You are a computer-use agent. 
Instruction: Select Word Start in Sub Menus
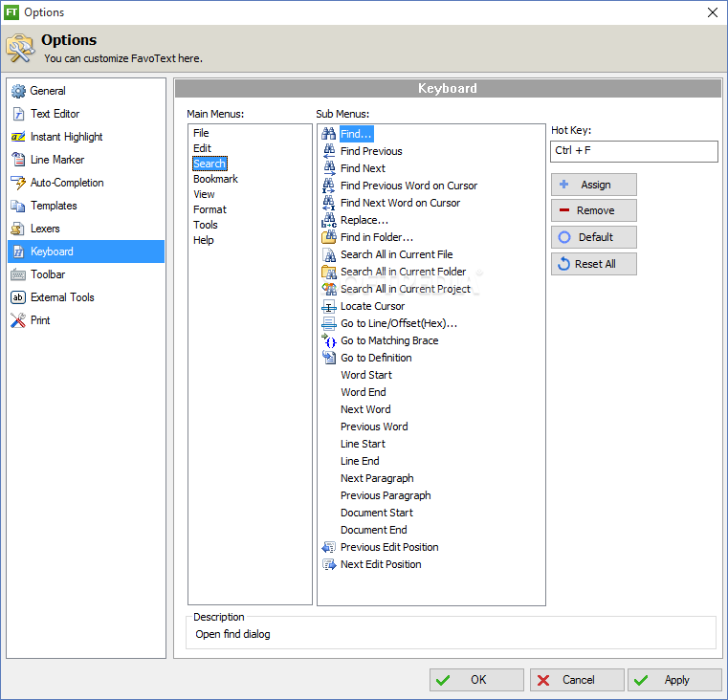pyautogui.click(x=365, y=375)
